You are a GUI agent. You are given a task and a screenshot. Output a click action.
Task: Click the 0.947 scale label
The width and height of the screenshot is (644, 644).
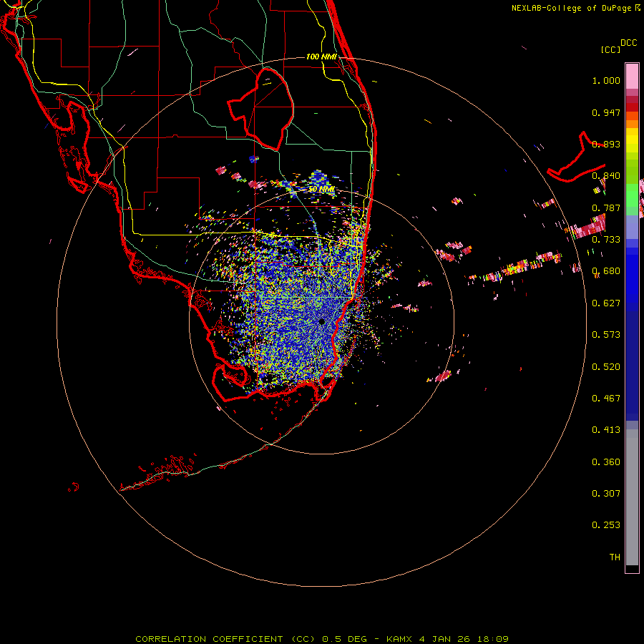[606, 112]
